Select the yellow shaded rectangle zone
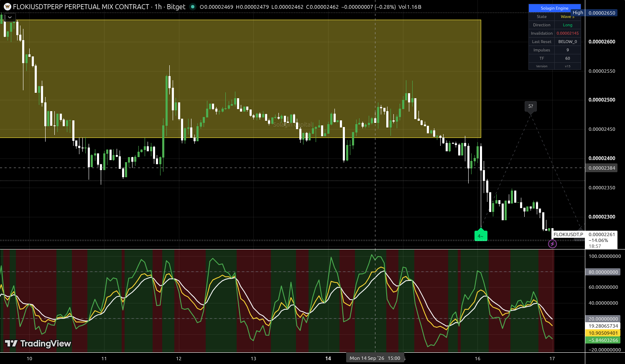 coord(240,79)
